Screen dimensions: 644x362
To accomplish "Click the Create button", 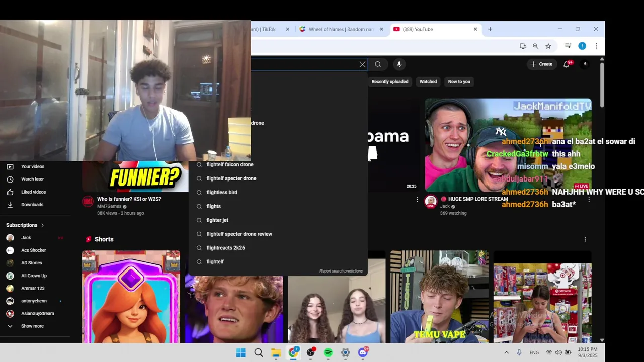I will coord(541,64).
